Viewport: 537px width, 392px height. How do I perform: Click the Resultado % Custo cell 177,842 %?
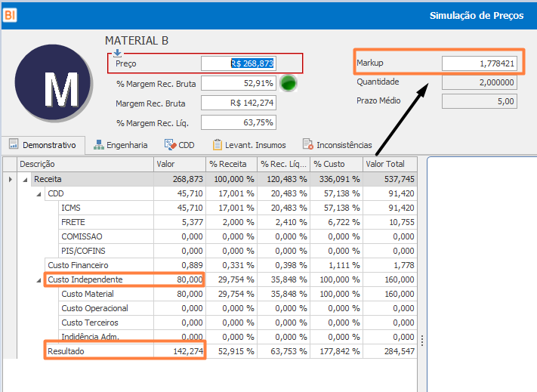click(x=336, y=352)
